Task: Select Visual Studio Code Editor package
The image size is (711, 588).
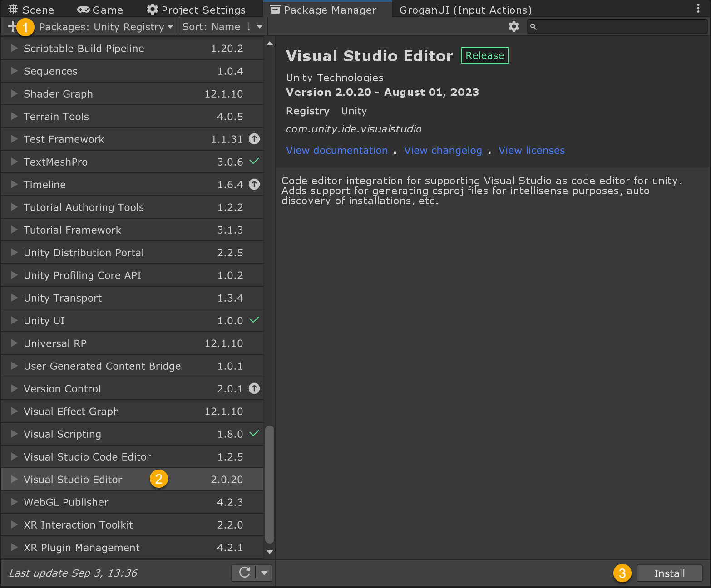Action: coord(132,456)
